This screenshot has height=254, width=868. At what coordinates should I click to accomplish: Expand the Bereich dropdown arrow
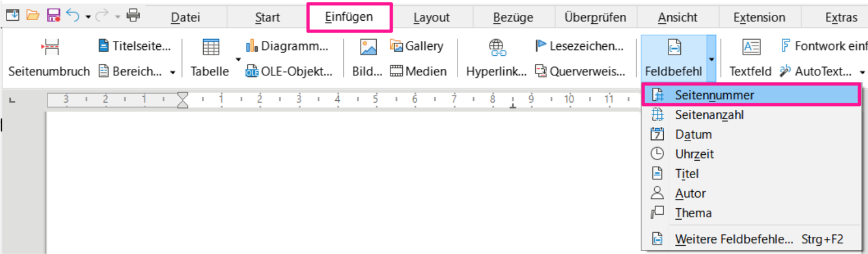pyautogui.click(x=172, y=72)
